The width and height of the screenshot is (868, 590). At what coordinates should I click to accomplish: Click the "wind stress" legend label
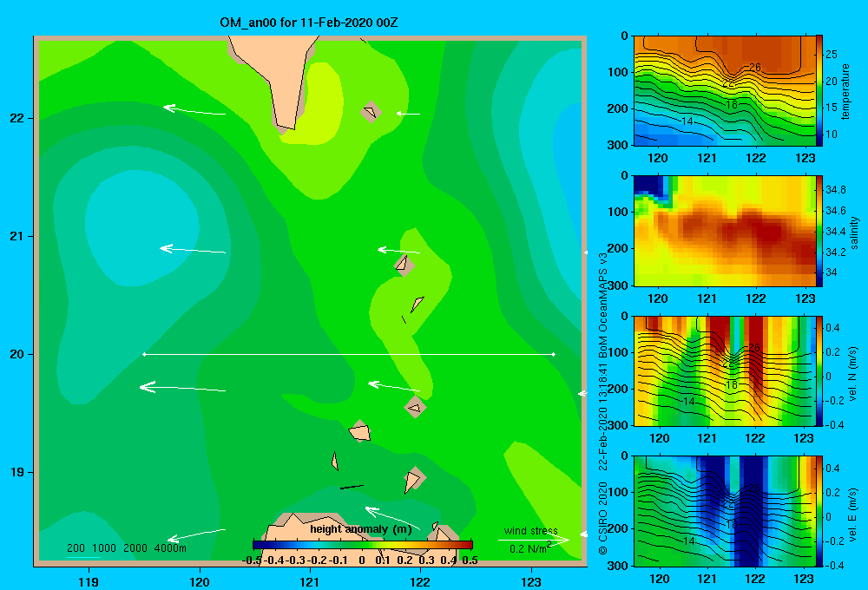pos(531,530)
